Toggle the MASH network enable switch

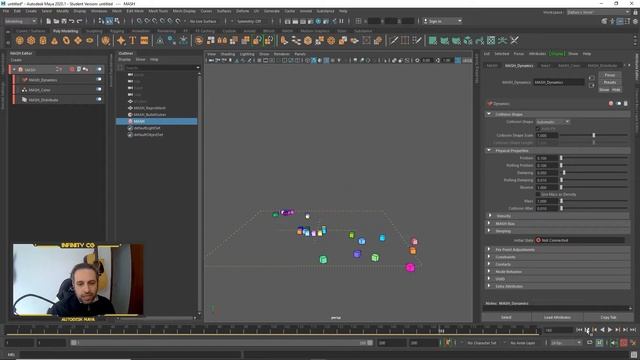pyautogui.click(x=99, y=69)
